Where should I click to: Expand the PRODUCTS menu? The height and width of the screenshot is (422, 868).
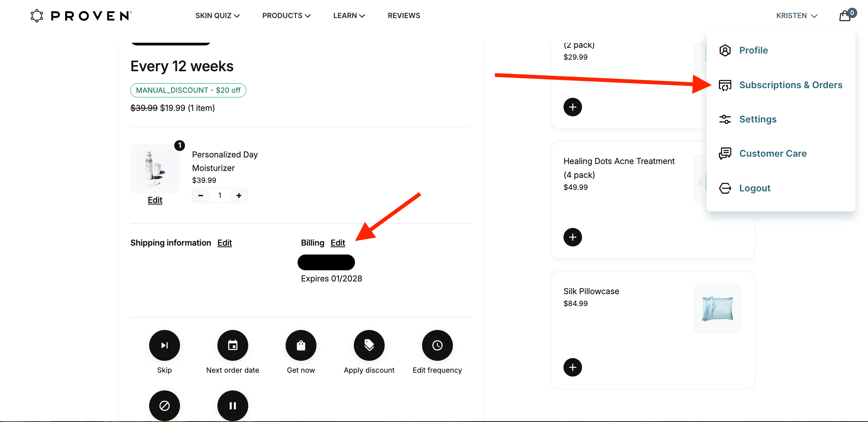(286, 16)
